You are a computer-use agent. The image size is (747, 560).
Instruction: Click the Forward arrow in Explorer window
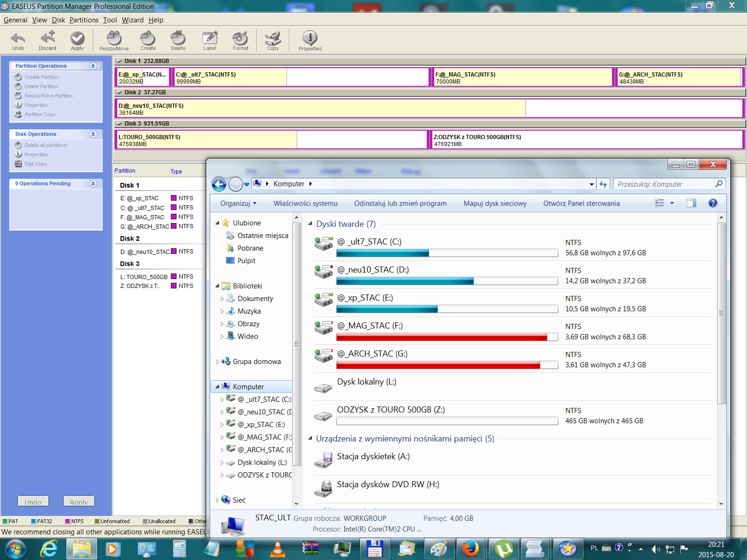tap(236, 184)
